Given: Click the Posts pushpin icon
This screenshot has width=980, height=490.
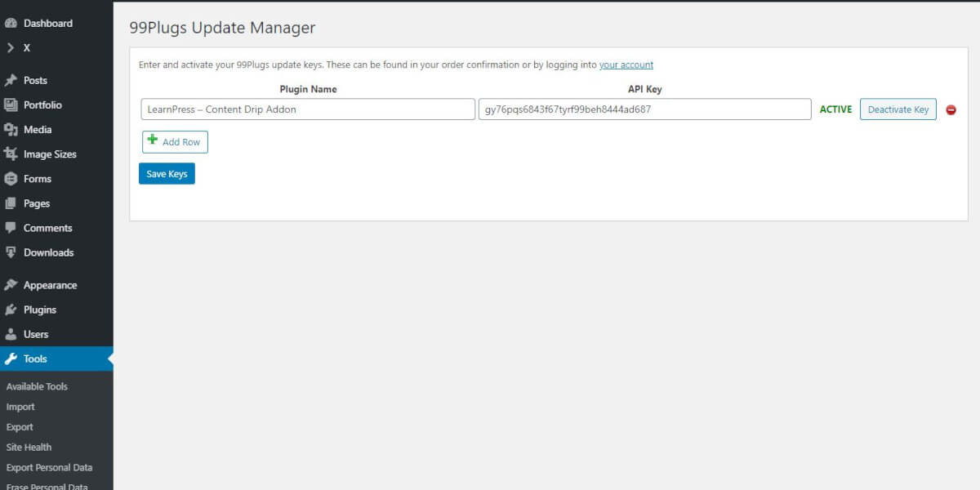Looking at the screenshot, I should [11, 81].
